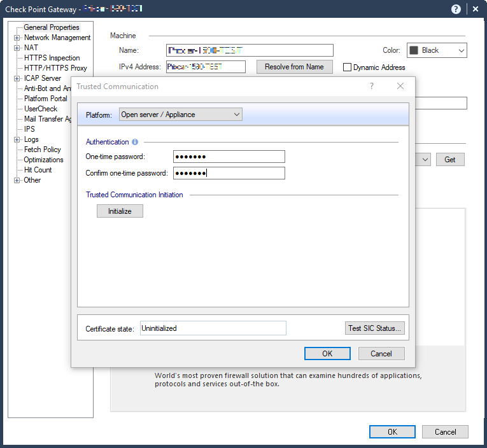The width and height of the screenshot is (487, 448).
Task: Expand the Network Management tree node
Action: pos(17,38)
